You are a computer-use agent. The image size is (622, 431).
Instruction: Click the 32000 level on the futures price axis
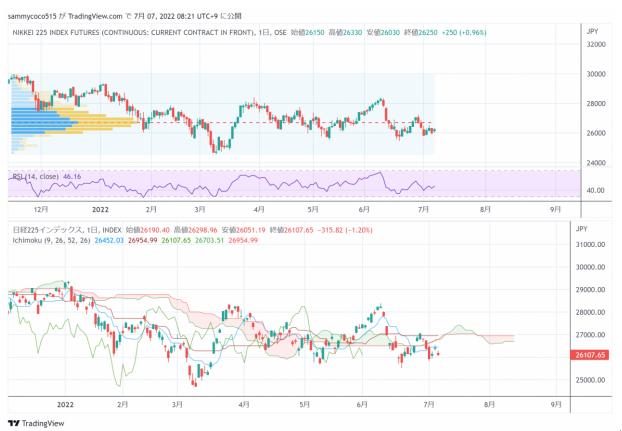coord(596,44)
